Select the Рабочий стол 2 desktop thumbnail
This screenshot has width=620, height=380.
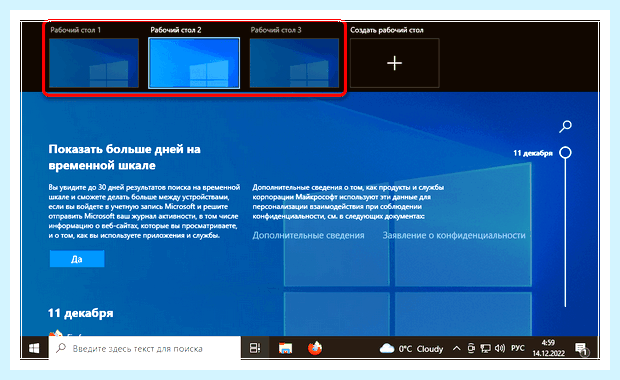point(194,63)
